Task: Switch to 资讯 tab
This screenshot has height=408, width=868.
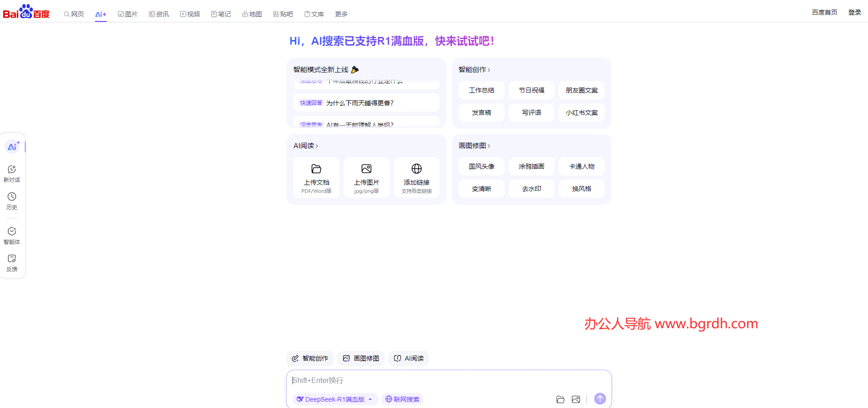Action: pyautogui.click(x=159, y=14)
